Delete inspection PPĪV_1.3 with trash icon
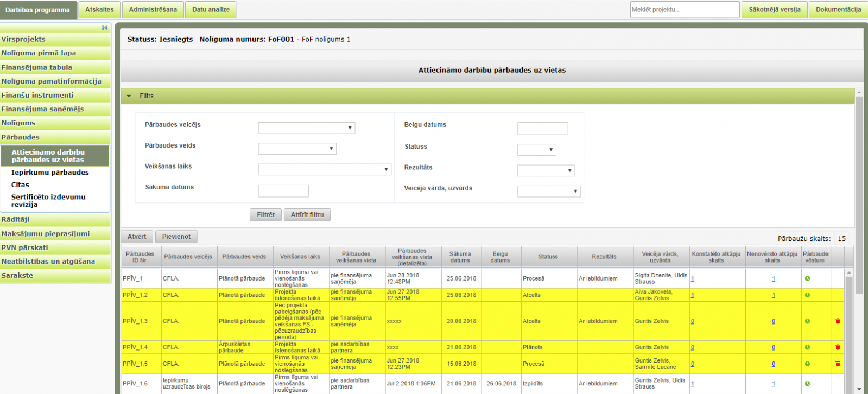The height and width of the screenshot is (394, 868). click(838, 321)
